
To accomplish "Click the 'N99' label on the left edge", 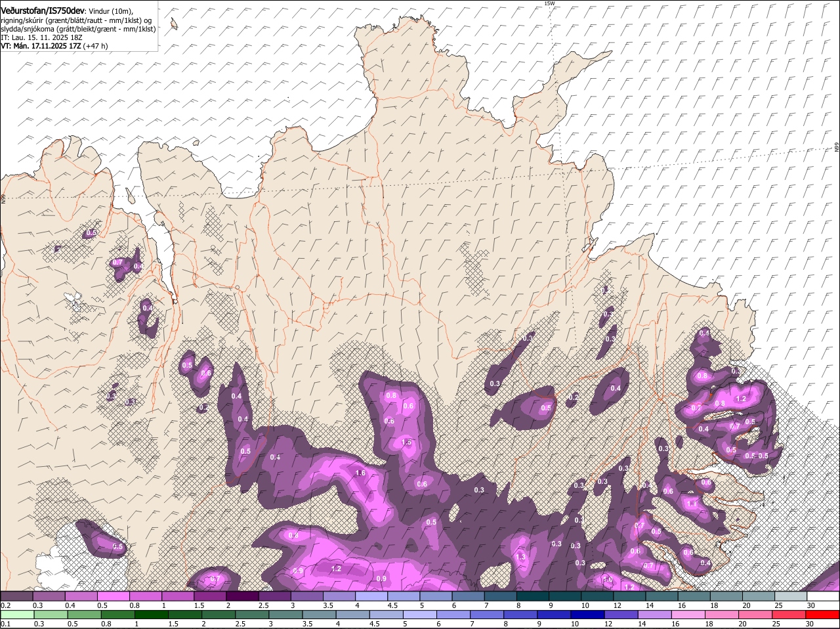I will (3, 198).
